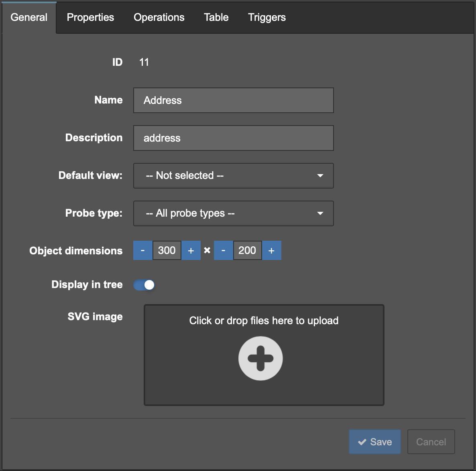Increase object height with plus button
The height and width of the screenshot is (471, 476).
click(272, 250)
